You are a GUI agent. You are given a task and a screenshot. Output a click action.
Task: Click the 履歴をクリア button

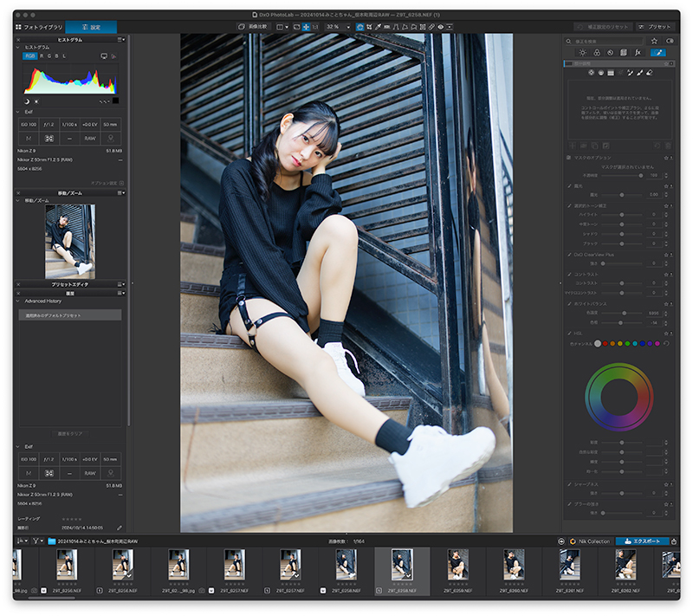pos(70,434)
